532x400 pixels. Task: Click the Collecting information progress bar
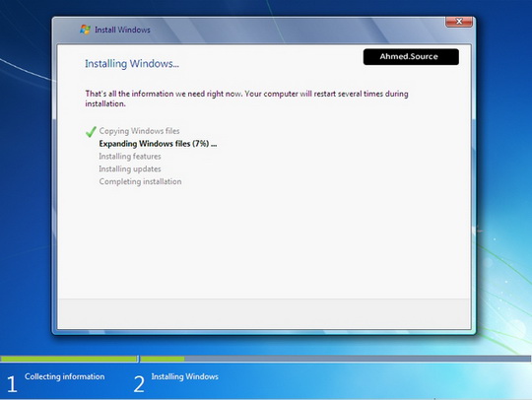coord(69,359)
